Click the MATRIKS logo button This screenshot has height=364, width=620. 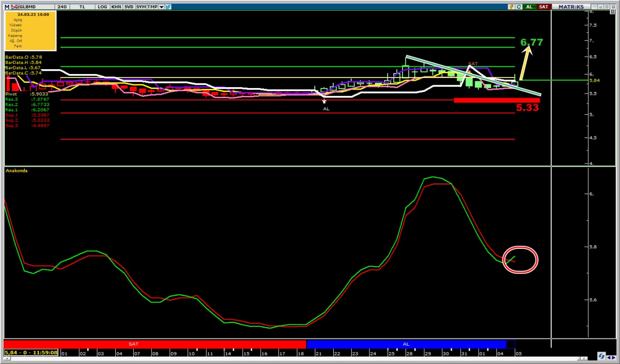click(571, 7)
